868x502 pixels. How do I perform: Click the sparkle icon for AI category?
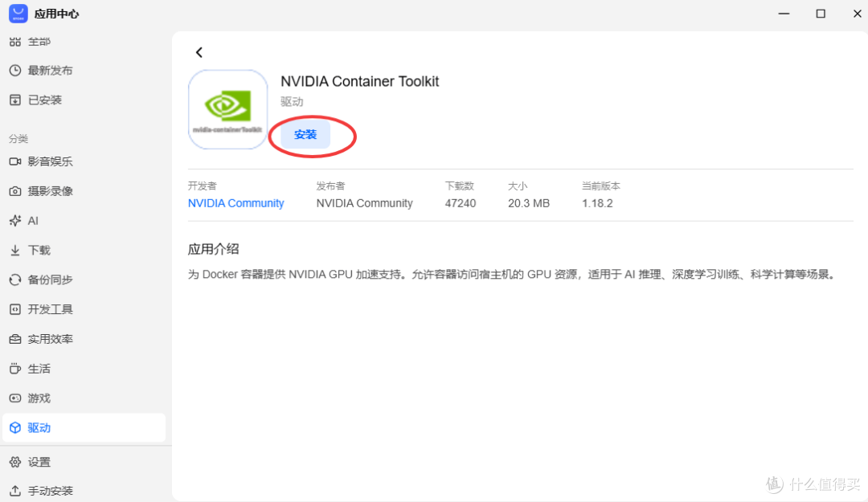(15, 221)
